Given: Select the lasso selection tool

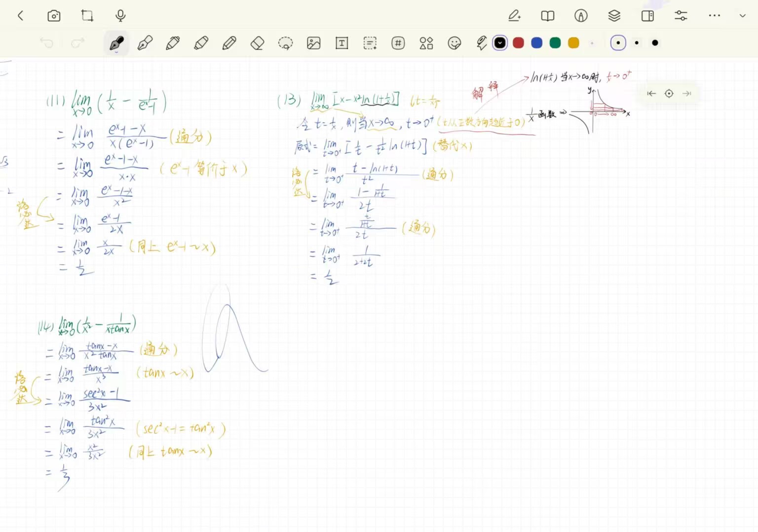Looking at the screenshot, I should coord(285,43).
